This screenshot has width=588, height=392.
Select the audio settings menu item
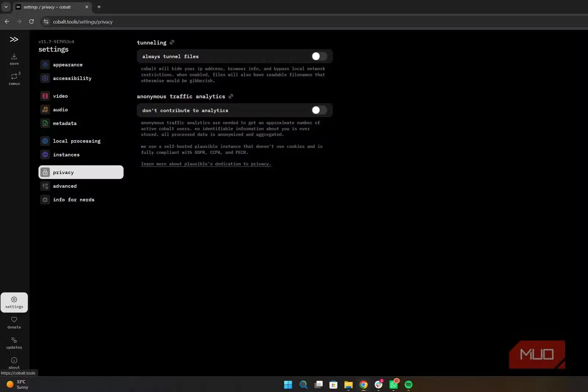click(x=81, y=109)
